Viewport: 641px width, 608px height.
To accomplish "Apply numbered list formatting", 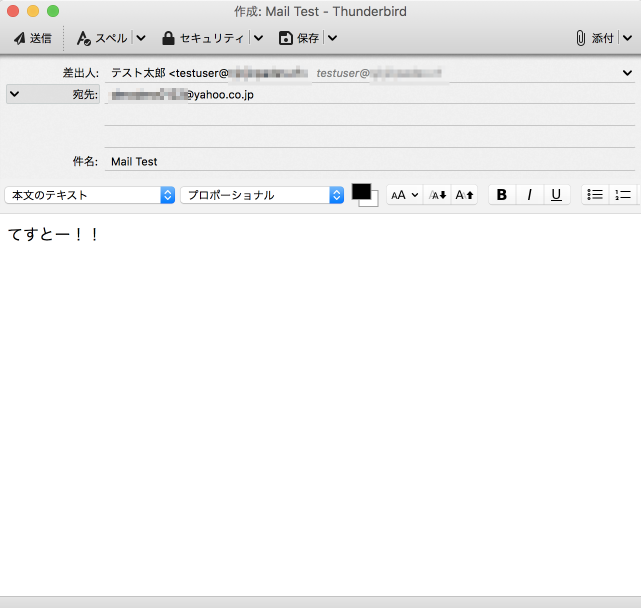I will pos(623,195).
